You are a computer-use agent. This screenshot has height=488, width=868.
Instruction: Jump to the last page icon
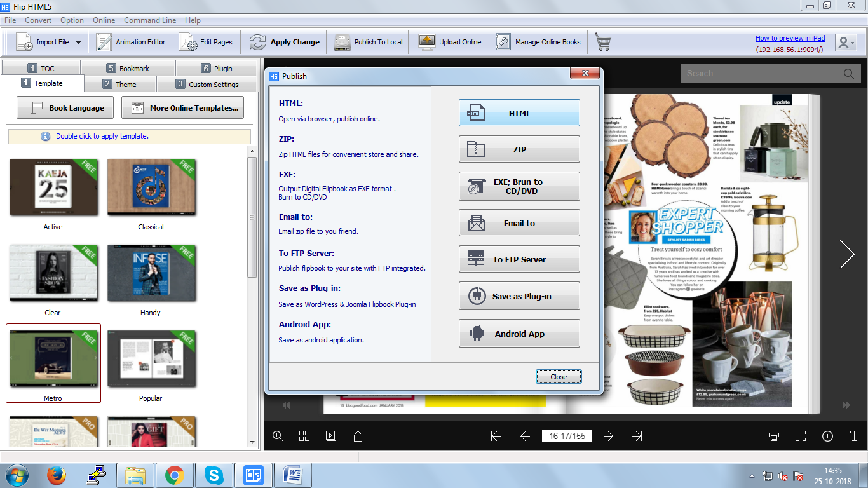[637, 436]
